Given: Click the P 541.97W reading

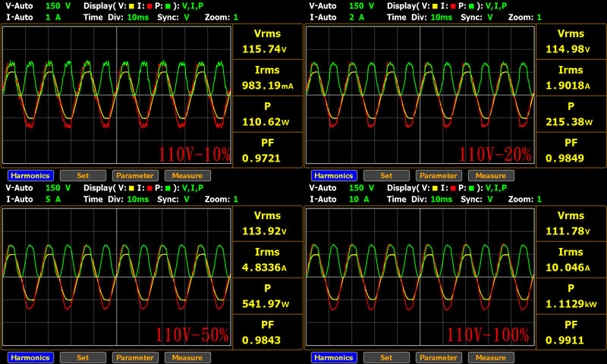Looking at the screenshot, I should tap(268, 296).
